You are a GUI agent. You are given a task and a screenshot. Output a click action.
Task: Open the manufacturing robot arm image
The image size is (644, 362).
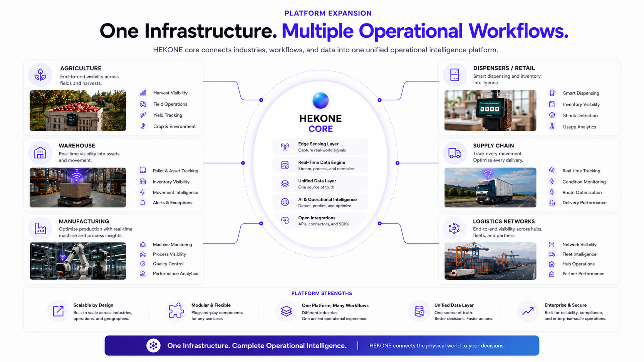pyautogui.click(x=78, y=261)
